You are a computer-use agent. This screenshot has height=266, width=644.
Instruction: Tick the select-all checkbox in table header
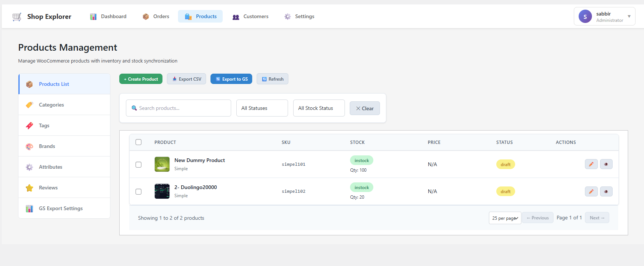(x=138, y=142)
